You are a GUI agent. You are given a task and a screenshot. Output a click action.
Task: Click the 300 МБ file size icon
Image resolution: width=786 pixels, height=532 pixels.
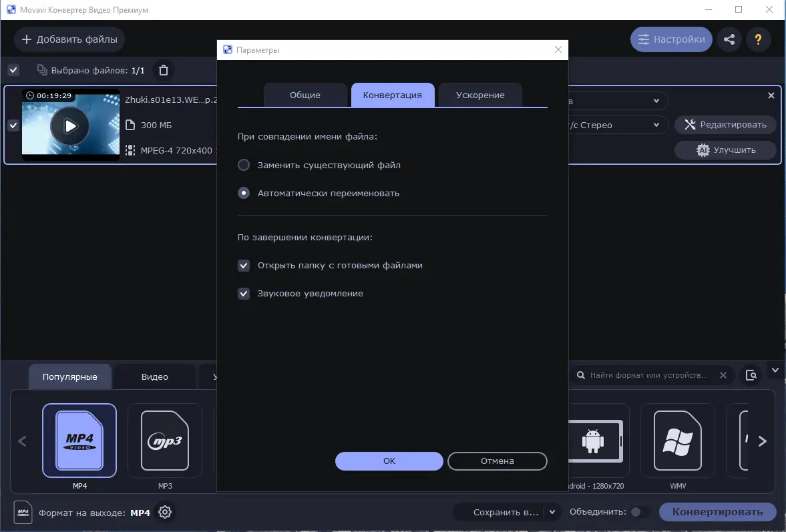[130, 125]
